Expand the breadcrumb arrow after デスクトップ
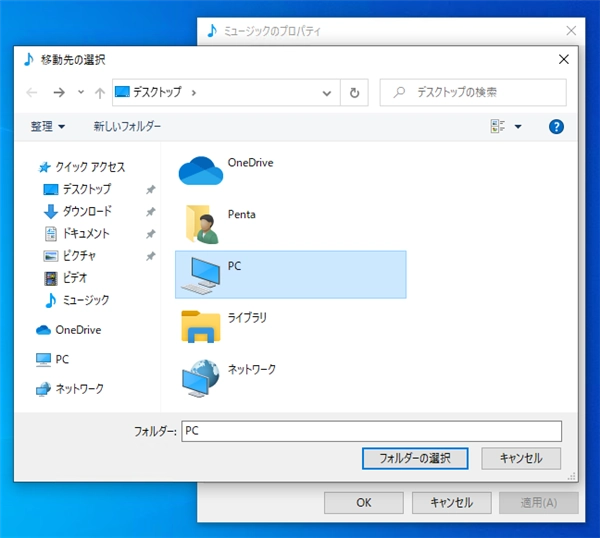Screen dimensions: 600x538 (194, 93)
